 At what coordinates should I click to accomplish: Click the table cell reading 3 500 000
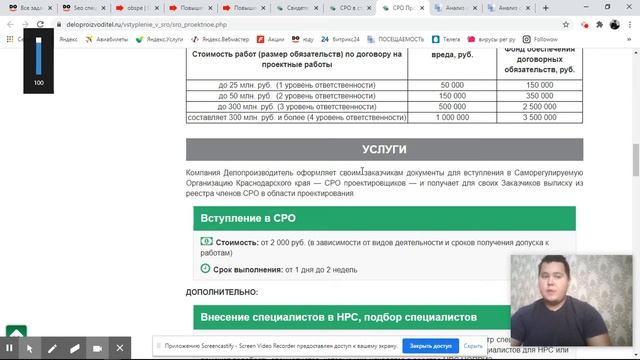pos(540,118)
